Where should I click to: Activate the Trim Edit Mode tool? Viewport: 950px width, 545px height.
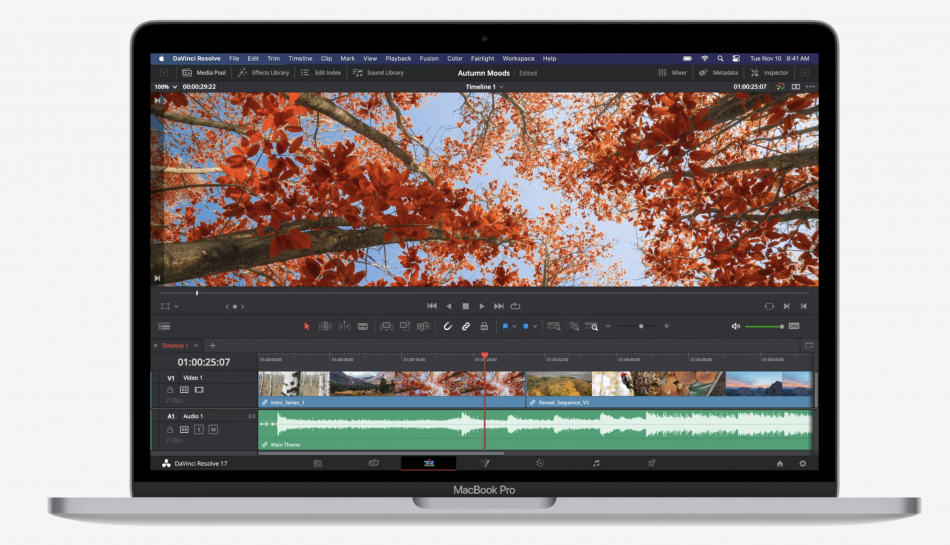(x=325, y=326)
